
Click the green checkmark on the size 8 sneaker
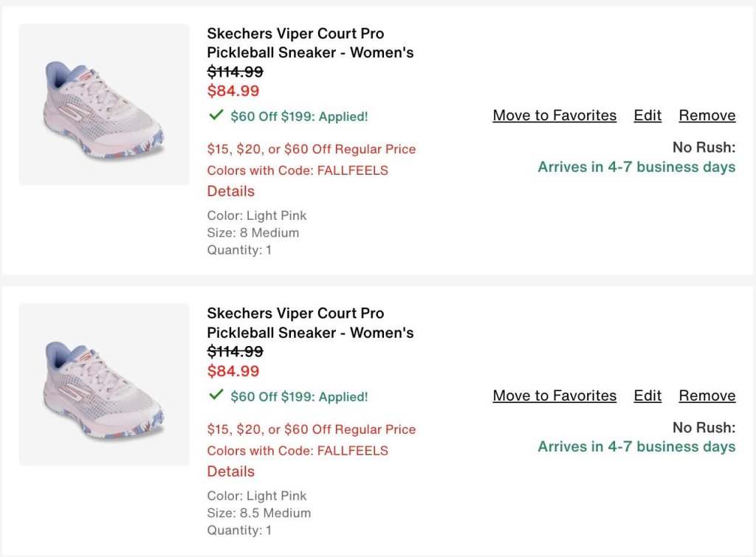[x=216, y=115]
